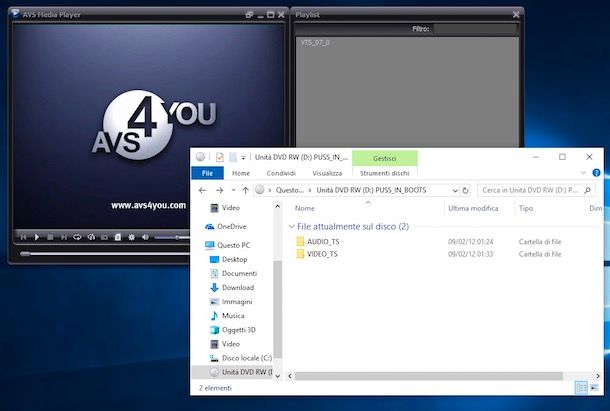Toggle repeat loop in AVS Media Player
This screenshot has width=610, height=411.
(x=77, y=237)
